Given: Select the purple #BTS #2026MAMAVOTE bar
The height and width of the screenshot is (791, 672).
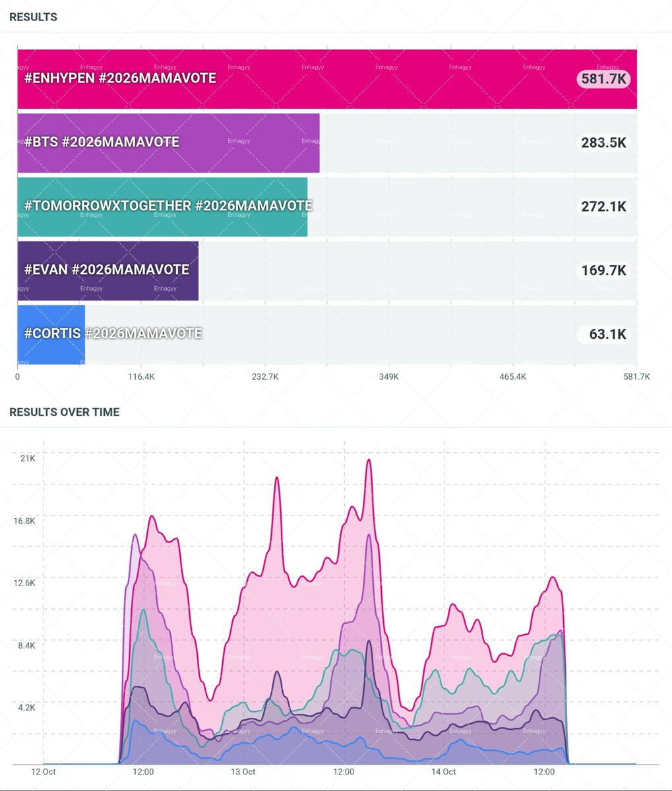Looking at the screenshot, I should [x=168, y=143].
